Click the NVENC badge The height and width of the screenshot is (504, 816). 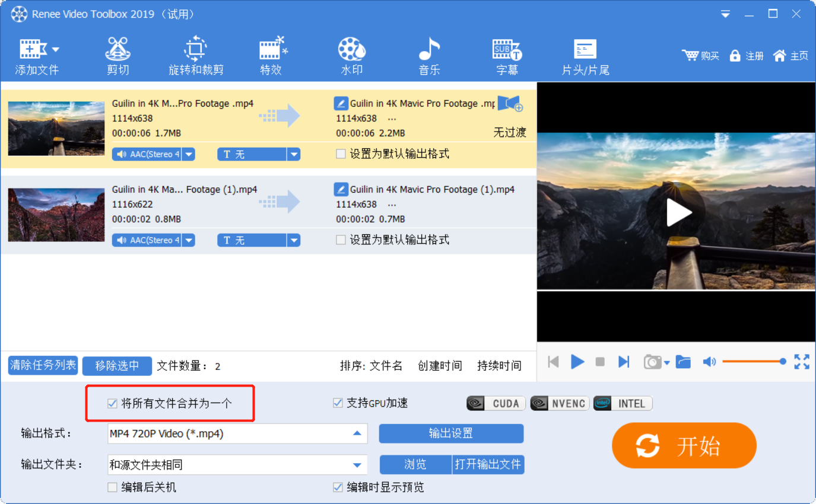point(560,403)
